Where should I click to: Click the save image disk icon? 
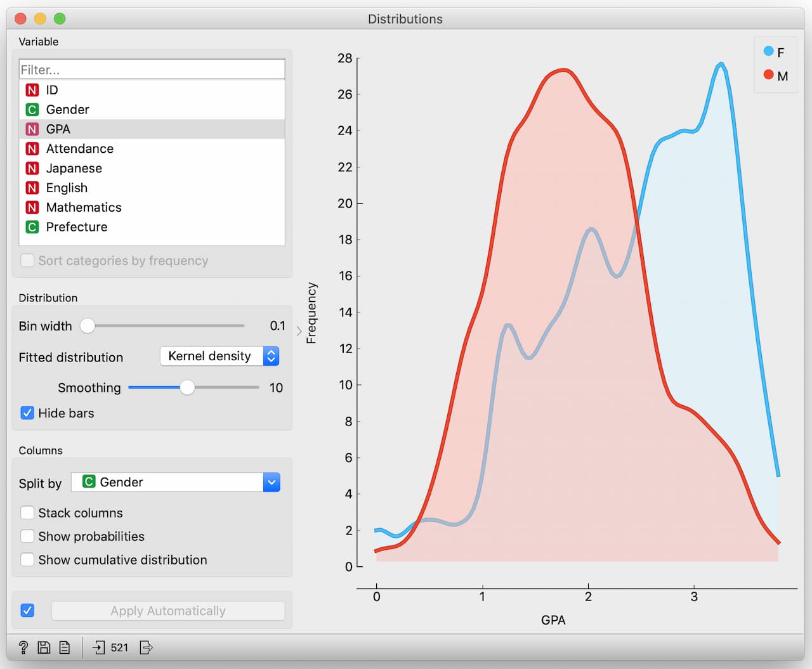pyautogui.click(x=44, y=647)
